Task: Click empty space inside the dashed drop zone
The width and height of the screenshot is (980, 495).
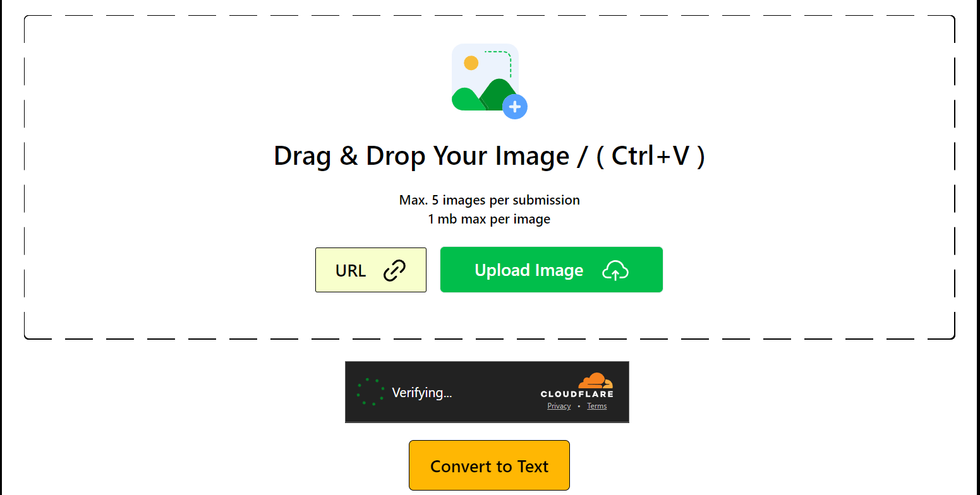Action: click(x=158, y=189)
